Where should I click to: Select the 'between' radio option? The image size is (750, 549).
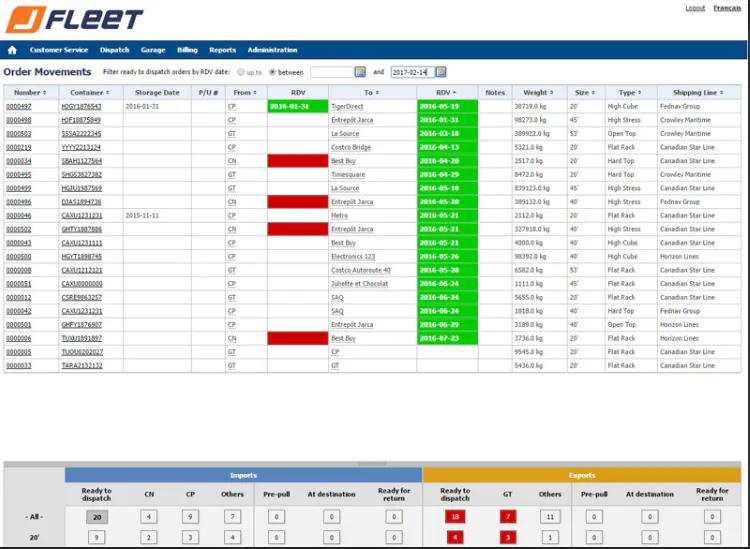click(272, 72)
